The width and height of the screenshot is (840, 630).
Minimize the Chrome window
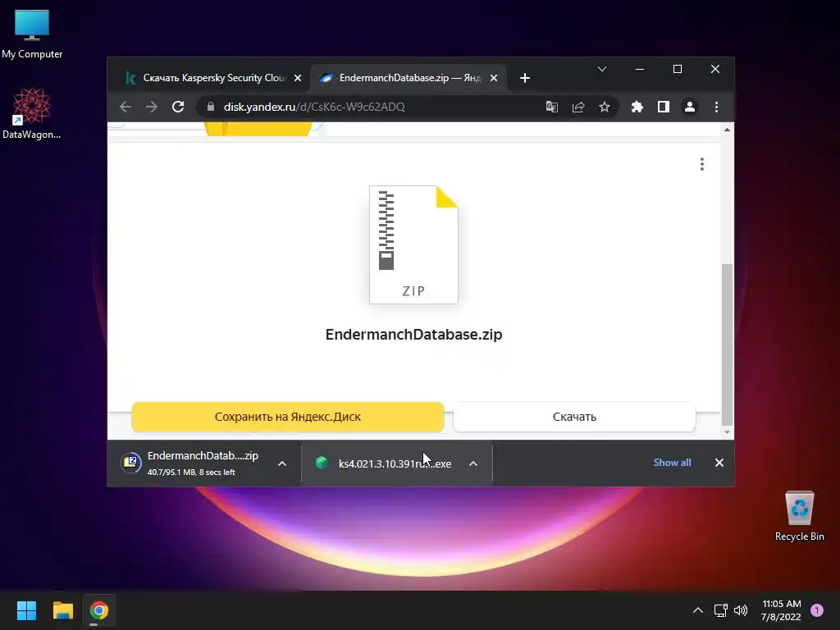640,69
